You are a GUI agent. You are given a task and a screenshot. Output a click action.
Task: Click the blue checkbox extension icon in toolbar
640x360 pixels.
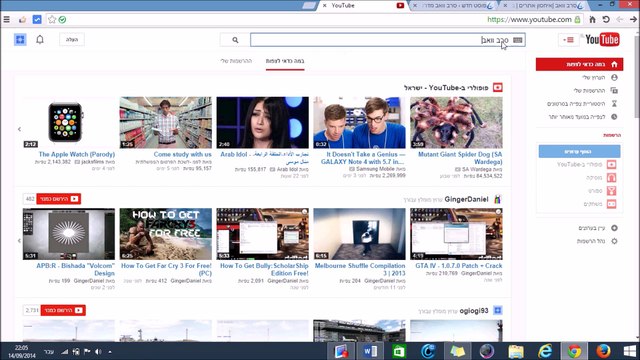click(37, 19)
